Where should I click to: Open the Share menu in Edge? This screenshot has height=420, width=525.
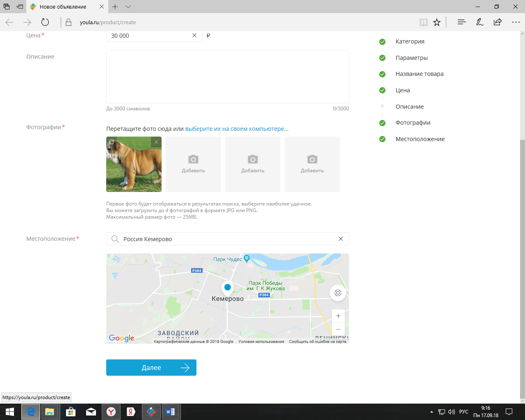pyautogui.click(x=498, y=22)
